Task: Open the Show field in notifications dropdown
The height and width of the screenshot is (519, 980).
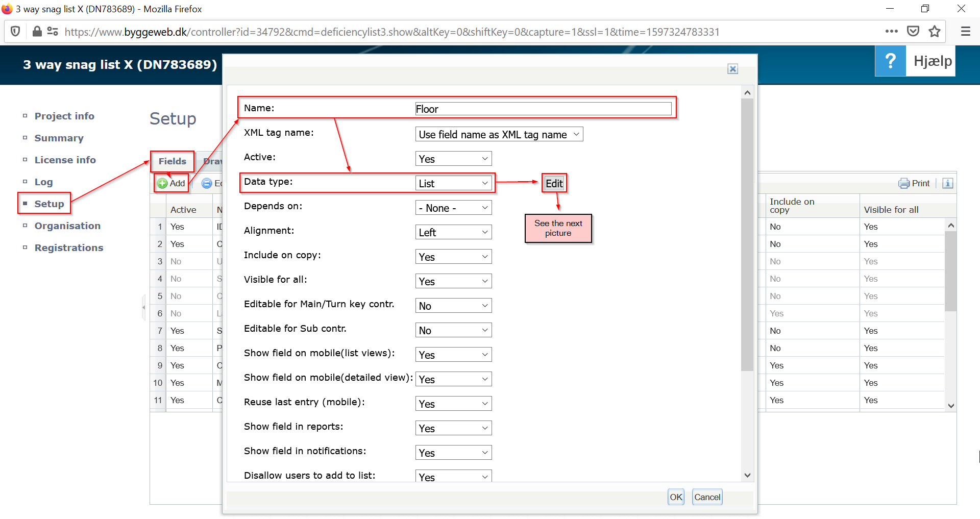Action: point(453,453)
